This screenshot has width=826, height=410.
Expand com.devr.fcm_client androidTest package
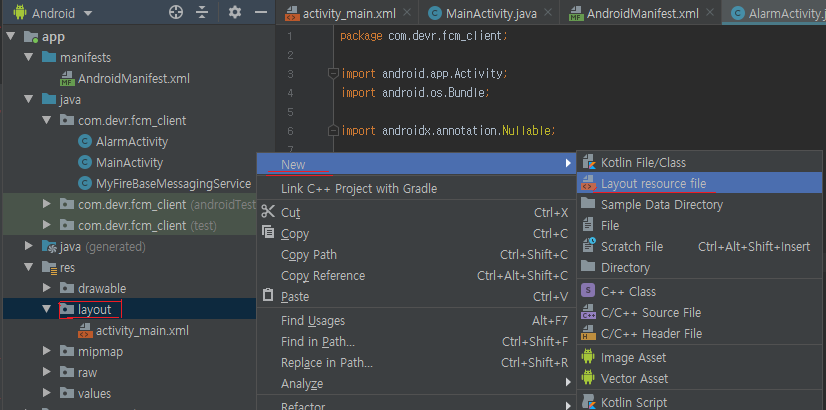(x=46, y=204)
